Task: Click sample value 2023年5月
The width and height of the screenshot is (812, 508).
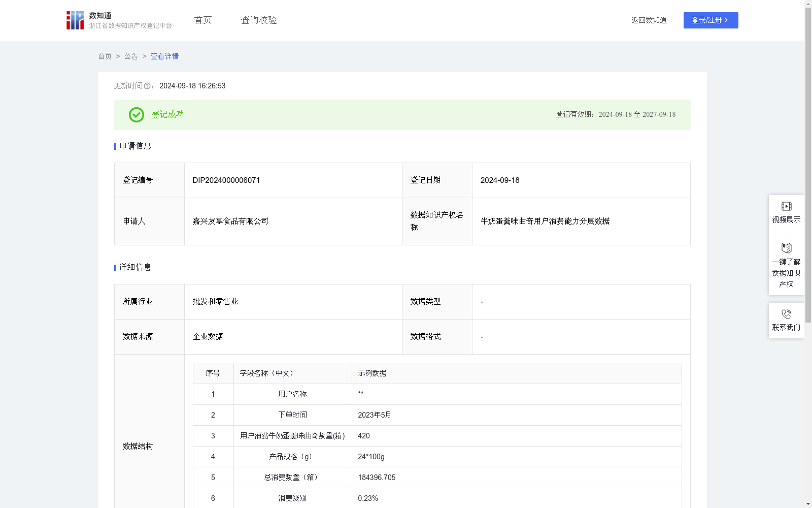Action: pos(375,415)
